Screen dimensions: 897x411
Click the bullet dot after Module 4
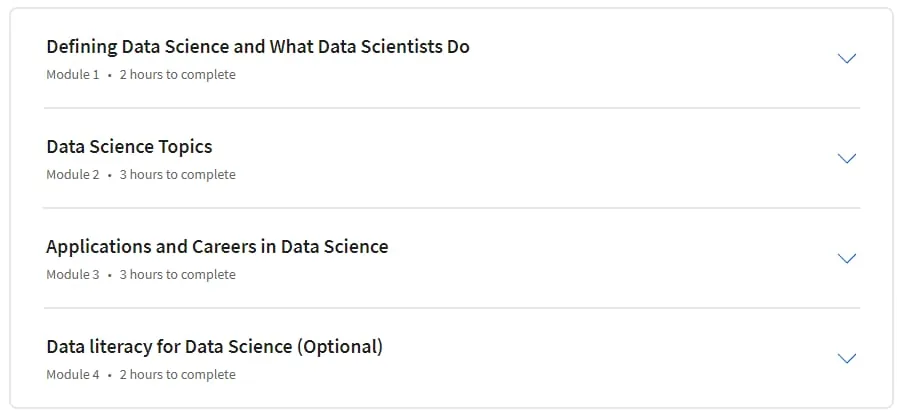coord(109,376)
